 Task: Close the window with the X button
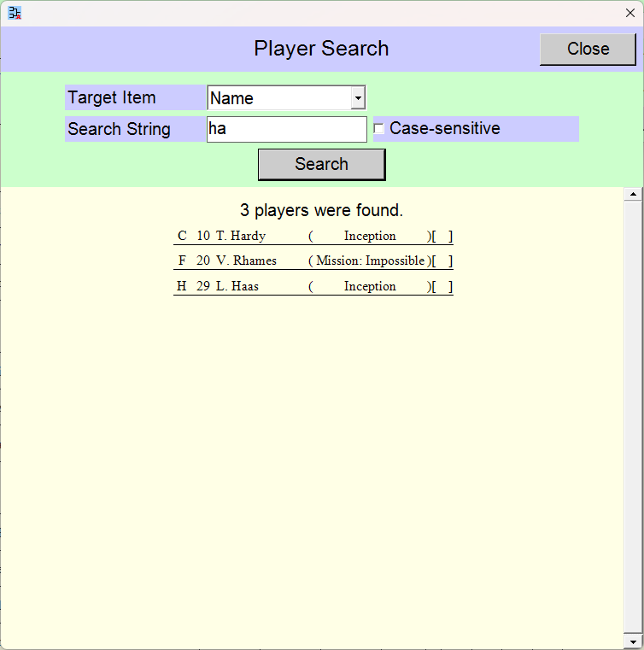pyautogui.click(x=630, y=13)
